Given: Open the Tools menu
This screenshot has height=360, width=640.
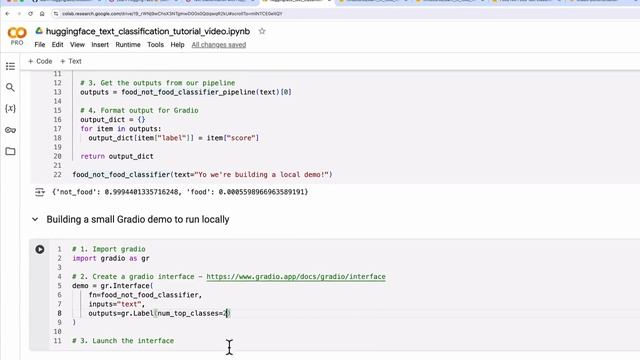Looking at the screenshot, I should (155, 44).
